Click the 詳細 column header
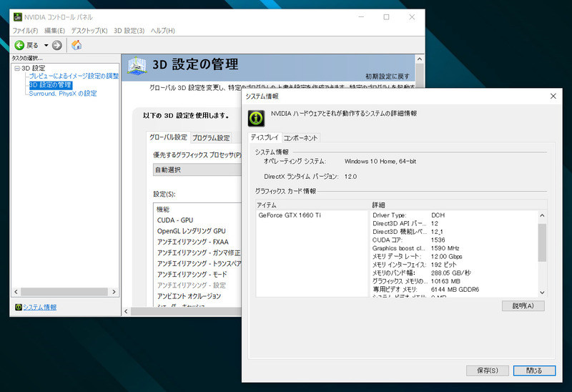572x392 pixels. tap(459, 205)
